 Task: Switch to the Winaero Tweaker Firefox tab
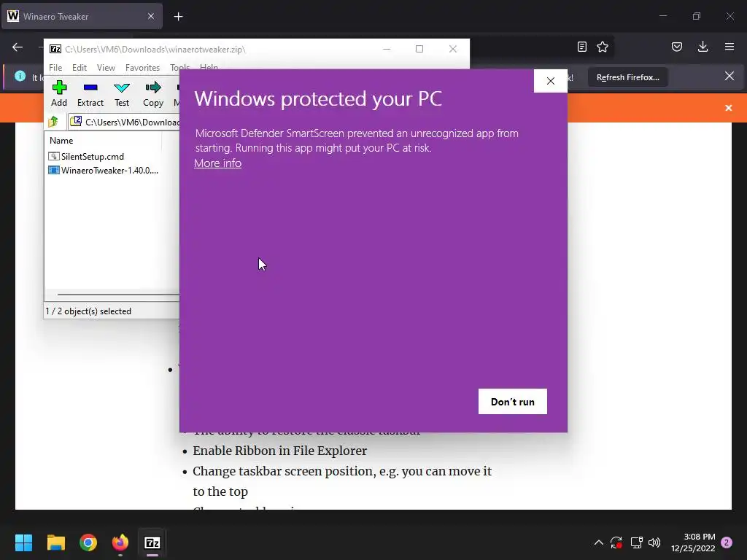coord(82,17)
